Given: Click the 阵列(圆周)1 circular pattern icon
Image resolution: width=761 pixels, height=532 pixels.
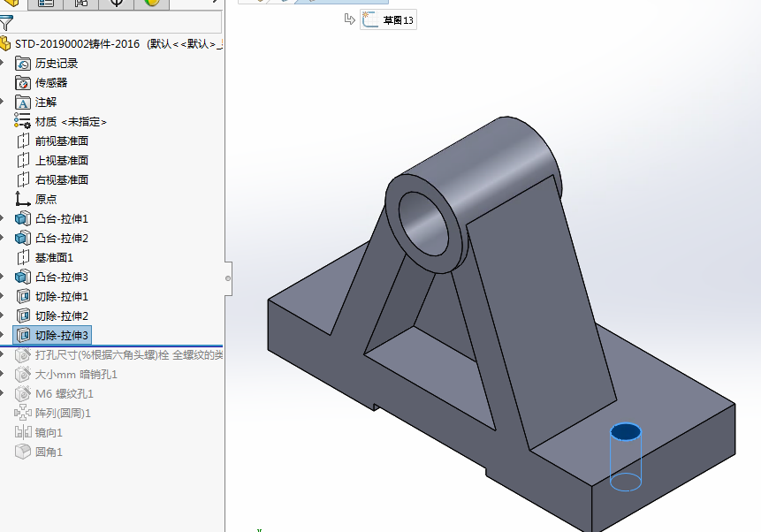Looking at the screenshot, I should coord(23,413).
